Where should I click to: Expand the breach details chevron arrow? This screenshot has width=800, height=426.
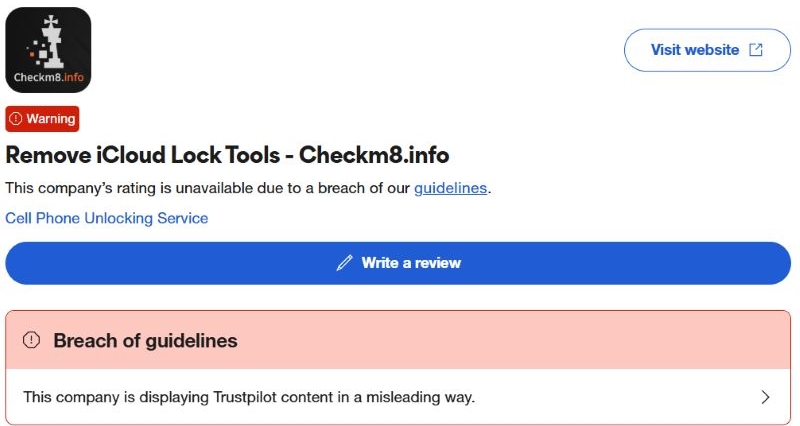coord(765,397)
